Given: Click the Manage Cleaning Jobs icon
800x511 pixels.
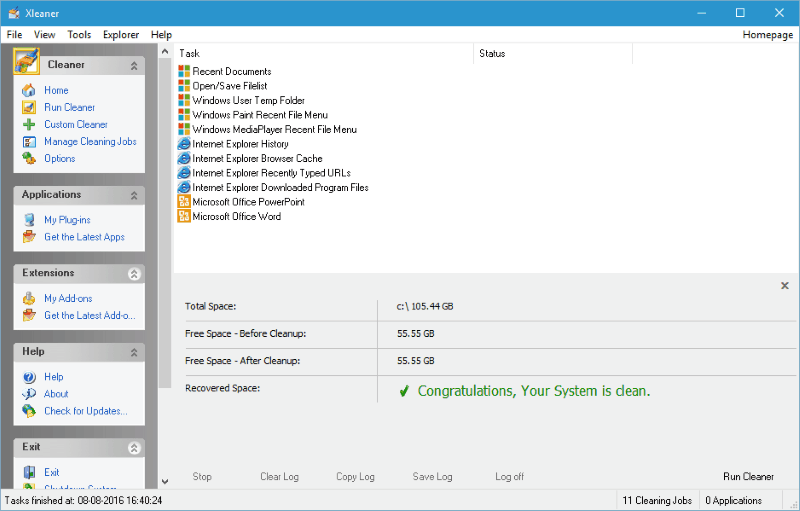Looking at the screenshot, I should tap(29, 142).
